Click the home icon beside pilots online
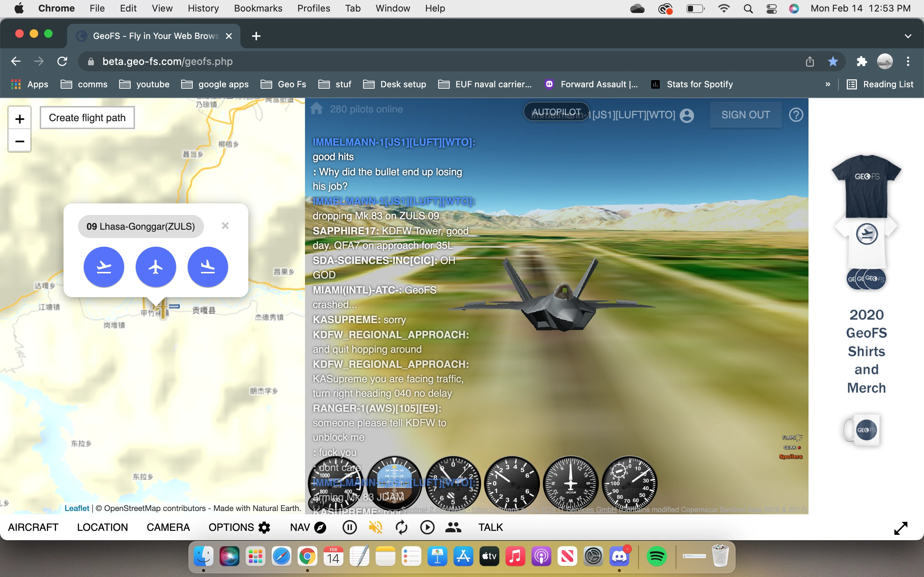Image resolution: width=924 pixels, height=577 pixels. (x=317, y=109)
